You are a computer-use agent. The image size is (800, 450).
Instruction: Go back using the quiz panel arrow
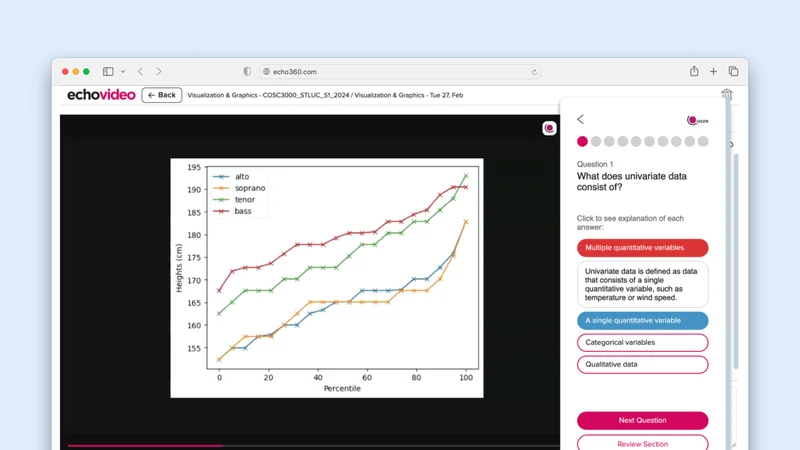[x=580, y=120]
